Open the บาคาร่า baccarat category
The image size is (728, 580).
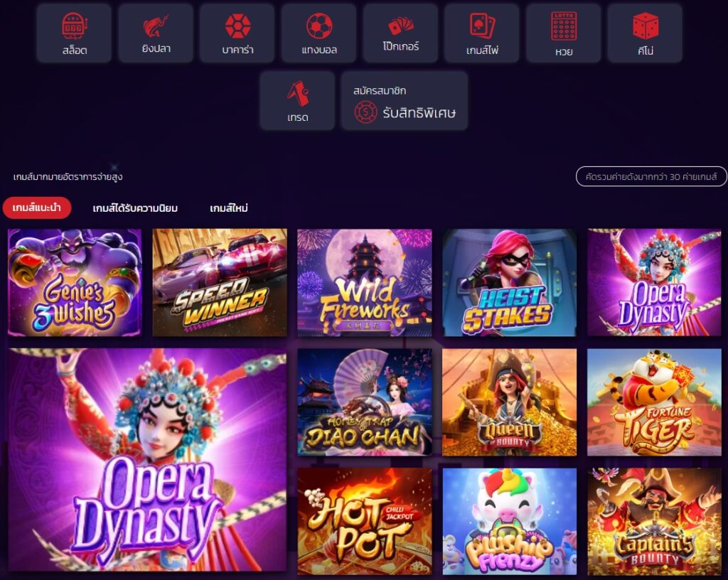coord(237,33)
